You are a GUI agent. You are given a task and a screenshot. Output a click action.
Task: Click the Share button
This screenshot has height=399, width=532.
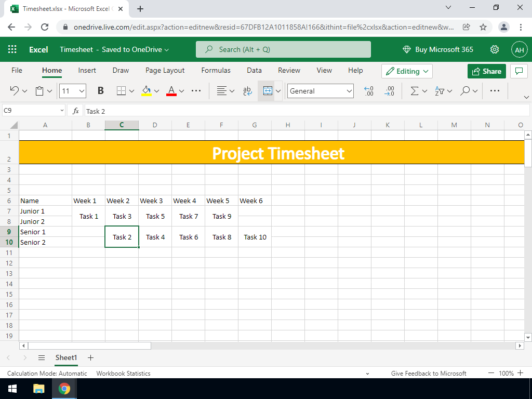[486, 71]
